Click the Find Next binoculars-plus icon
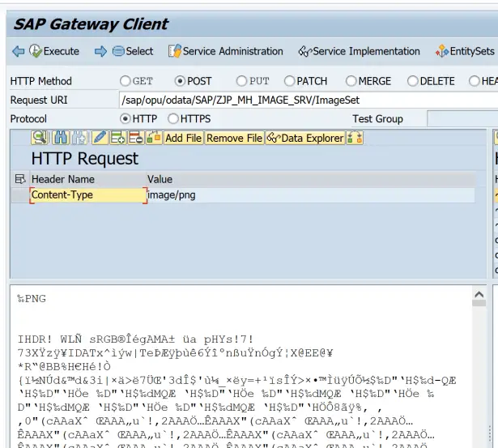Screen dimensions: 498x448 pyautogui.click(x=79, y=138)
